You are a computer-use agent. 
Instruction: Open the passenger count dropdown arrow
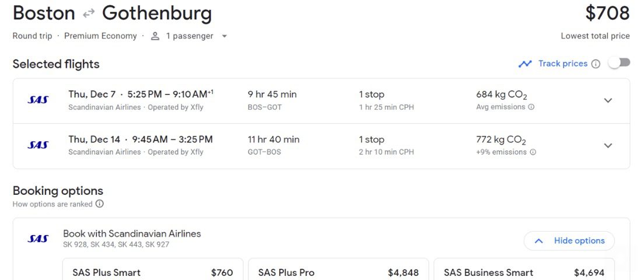tap(224, 36)
